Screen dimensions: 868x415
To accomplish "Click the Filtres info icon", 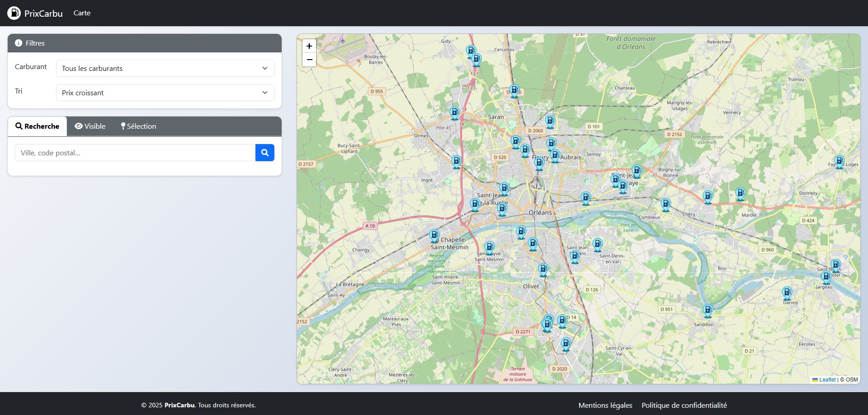I will coord(19,43).
